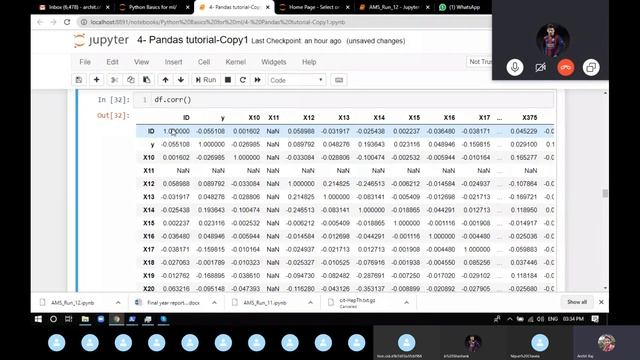Click the X10 column header
This screenshot has height=360, width=640.
click(x=254, y=118)
